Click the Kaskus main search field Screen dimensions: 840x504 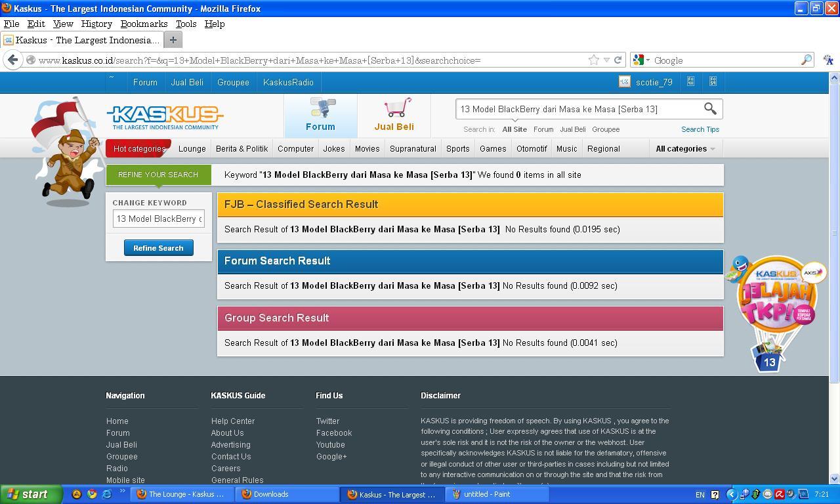[579, 109]
